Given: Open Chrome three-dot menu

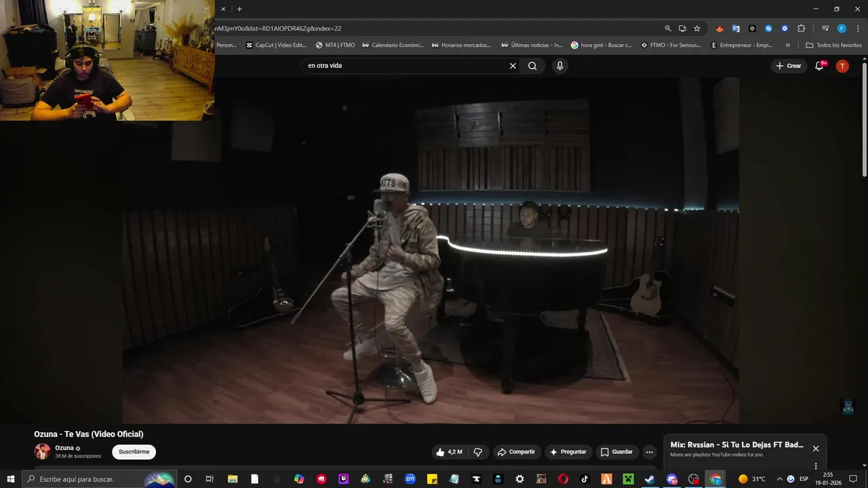Looking at the screenshot, I should coord(856,28).
